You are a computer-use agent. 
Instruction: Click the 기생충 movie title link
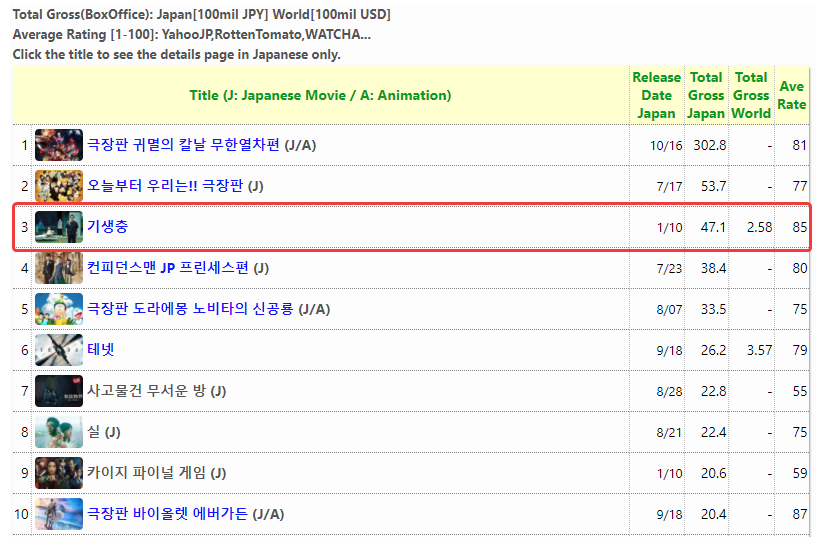tap(108, 227)
